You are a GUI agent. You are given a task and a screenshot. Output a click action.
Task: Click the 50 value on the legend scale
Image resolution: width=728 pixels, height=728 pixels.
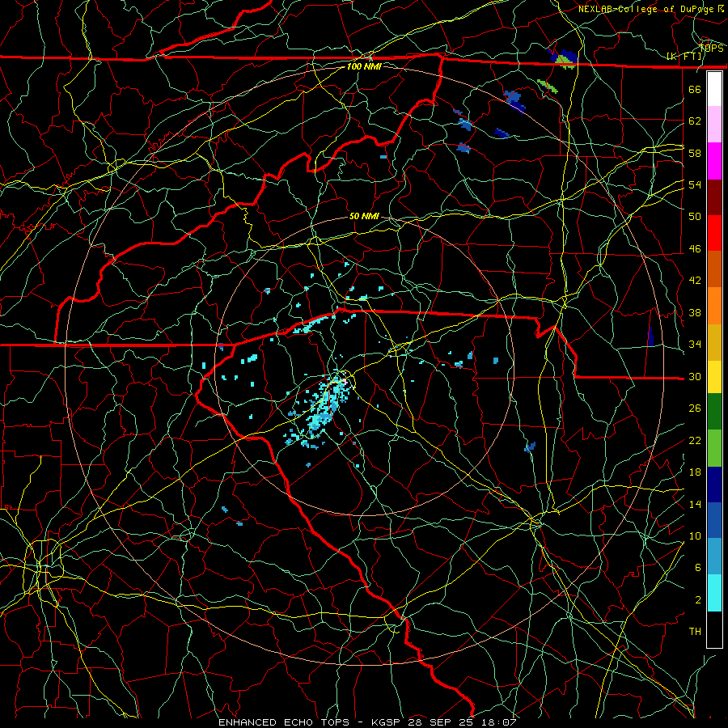[x=695, y=216]
